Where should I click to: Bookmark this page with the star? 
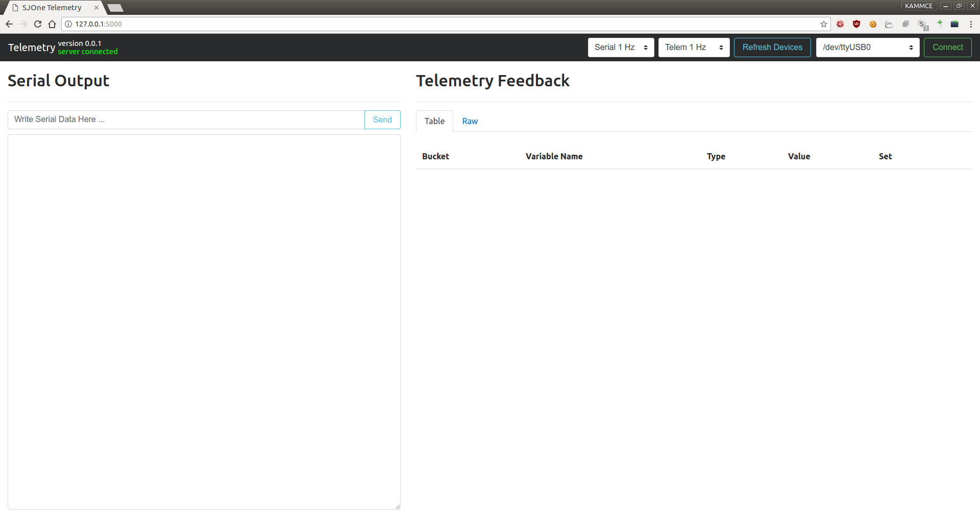(x=823, y=24)
